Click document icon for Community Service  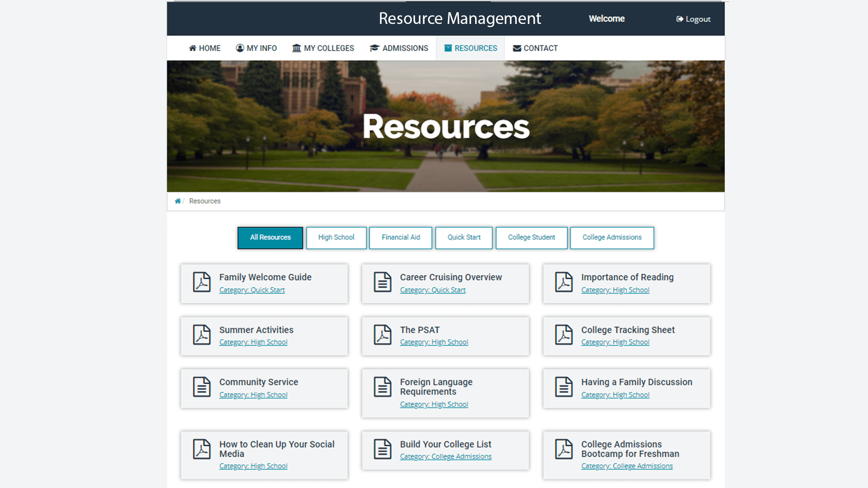[x=202, y=387]
